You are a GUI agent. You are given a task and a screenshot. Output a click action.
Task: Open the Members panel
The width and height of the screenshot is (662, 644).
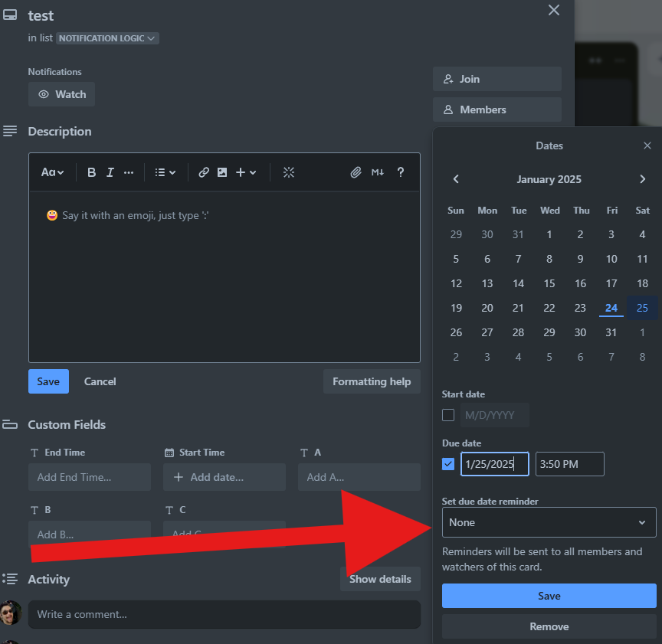497,110
